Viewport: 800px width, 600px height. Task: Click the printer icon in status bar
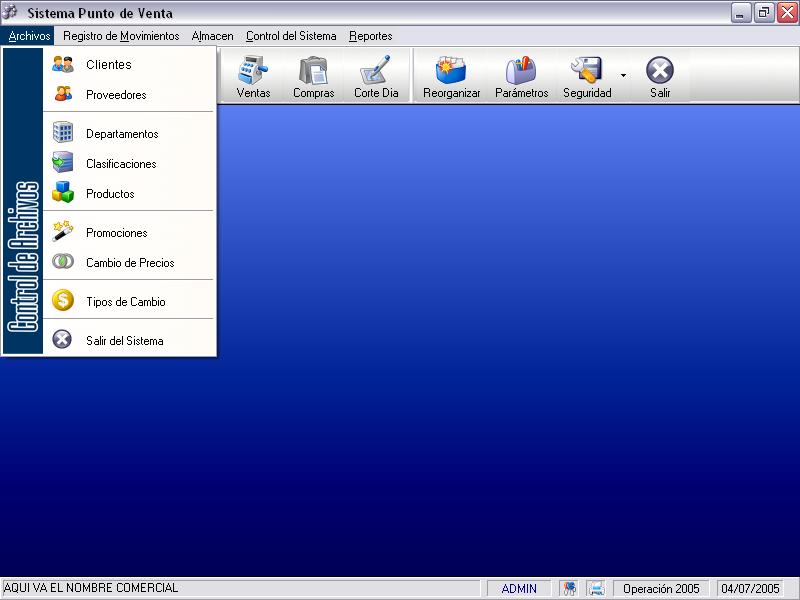pos(596,589)
